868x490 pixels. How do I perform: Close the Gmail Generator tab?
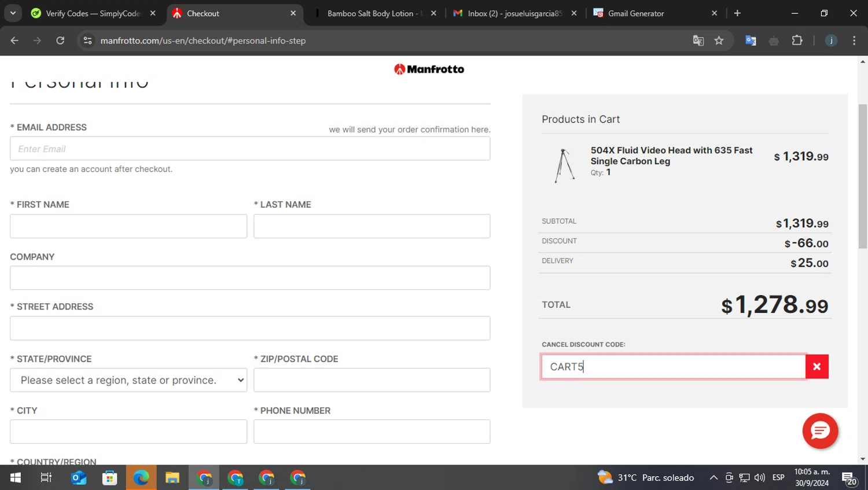point(714,13)
